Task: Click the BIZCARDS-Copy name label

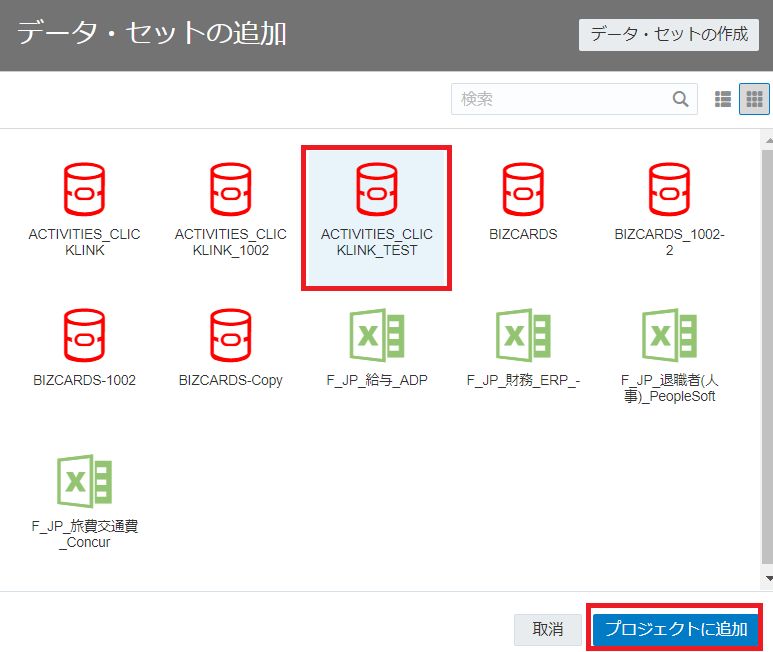Action: [x=231, y=380]
